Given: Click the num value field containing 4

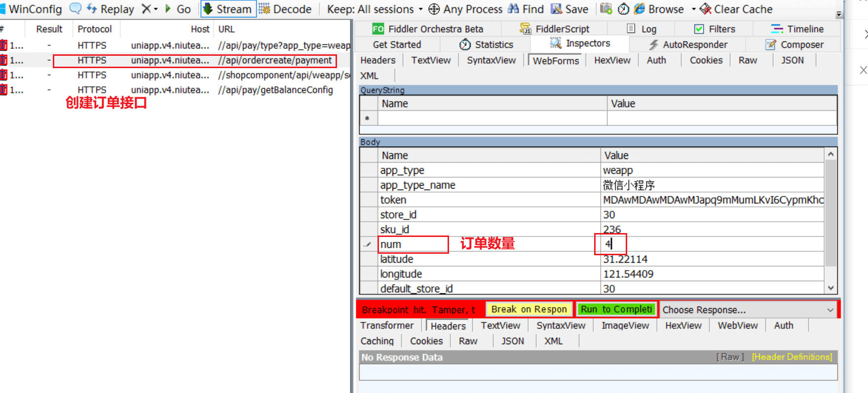Looking at the screenshot, I should (713, 244).
